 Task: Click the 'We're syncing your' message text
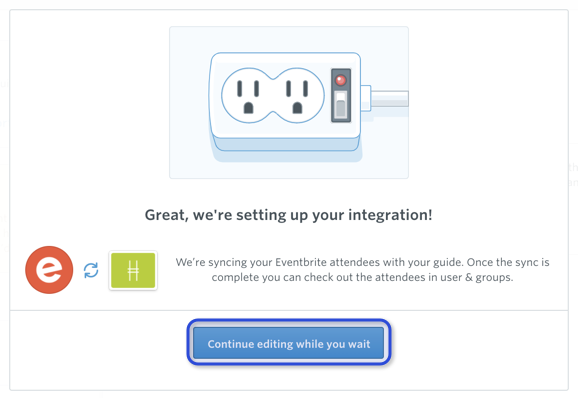click(224, 262)
